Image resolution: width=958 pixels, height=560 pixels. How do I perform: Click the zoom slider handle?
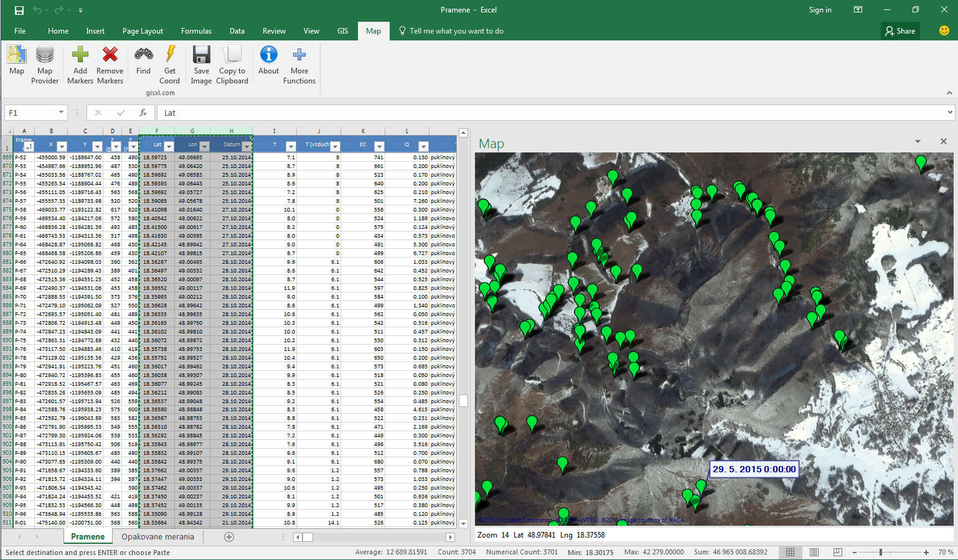tap(880, 552)
